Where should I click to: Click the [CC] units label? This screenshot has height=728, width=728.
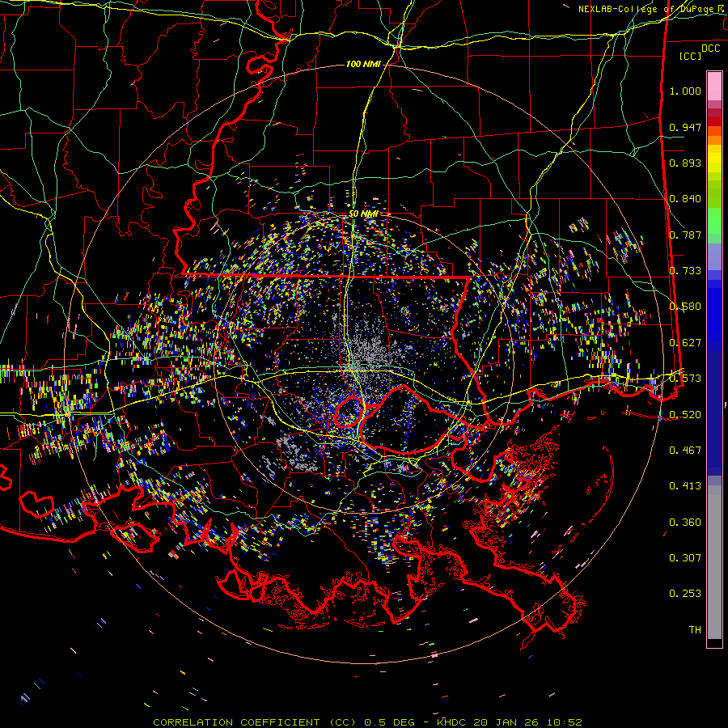pos(691,56)
